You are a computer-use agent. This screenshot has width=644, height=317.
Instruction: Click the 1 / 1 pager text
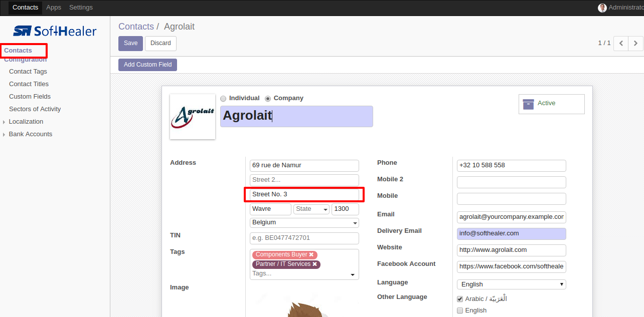[604, 43]
